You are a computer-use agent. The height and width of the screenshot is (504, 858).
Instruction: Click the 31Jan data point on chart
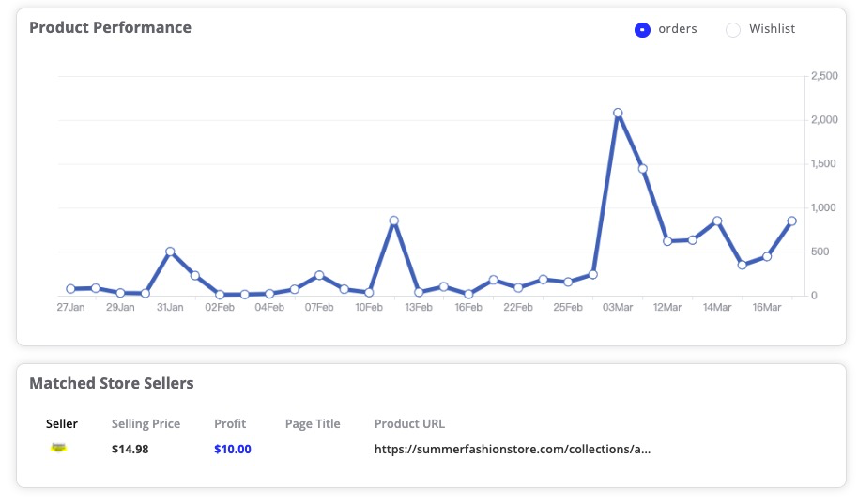pos(170,252)
